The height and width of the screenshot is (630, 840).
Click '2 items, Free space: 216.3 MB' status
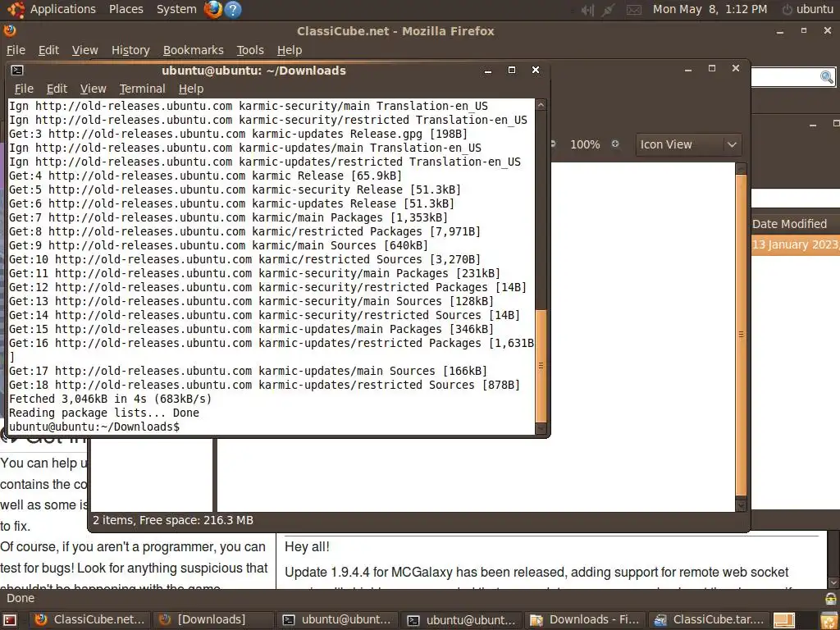pos(173,520)
